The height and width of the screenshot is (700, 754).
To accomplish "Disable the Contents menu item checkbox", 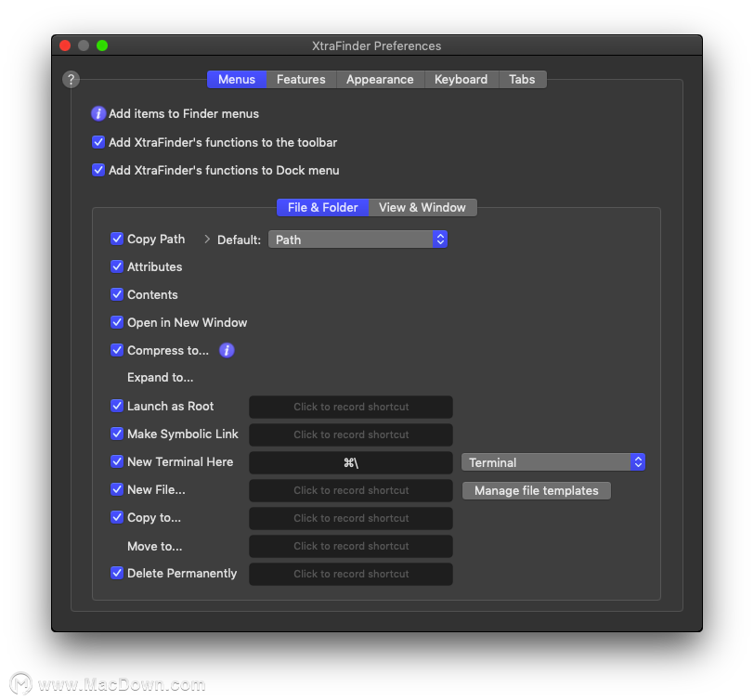I will click(117, 294).
